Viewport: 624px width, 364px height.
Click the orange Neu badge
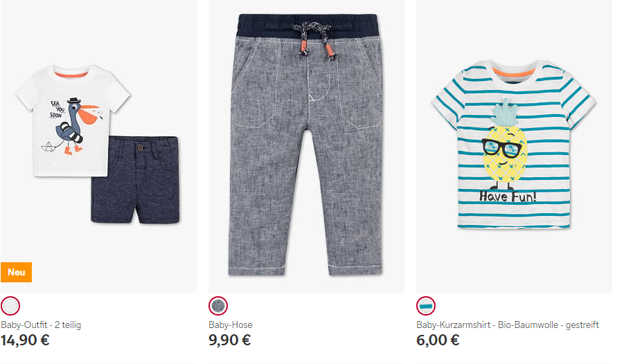[x=17, y=272]
